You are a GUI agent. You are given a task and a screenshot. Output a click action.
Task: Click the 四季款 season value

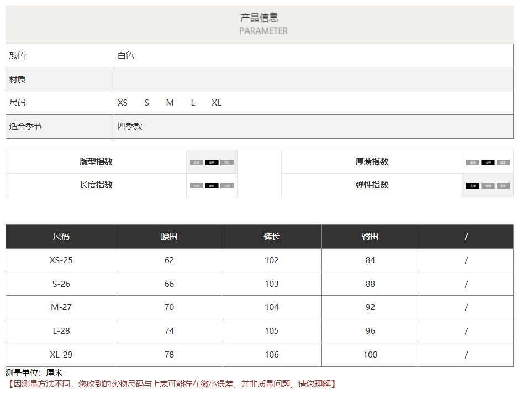click(x=130, y=127)
